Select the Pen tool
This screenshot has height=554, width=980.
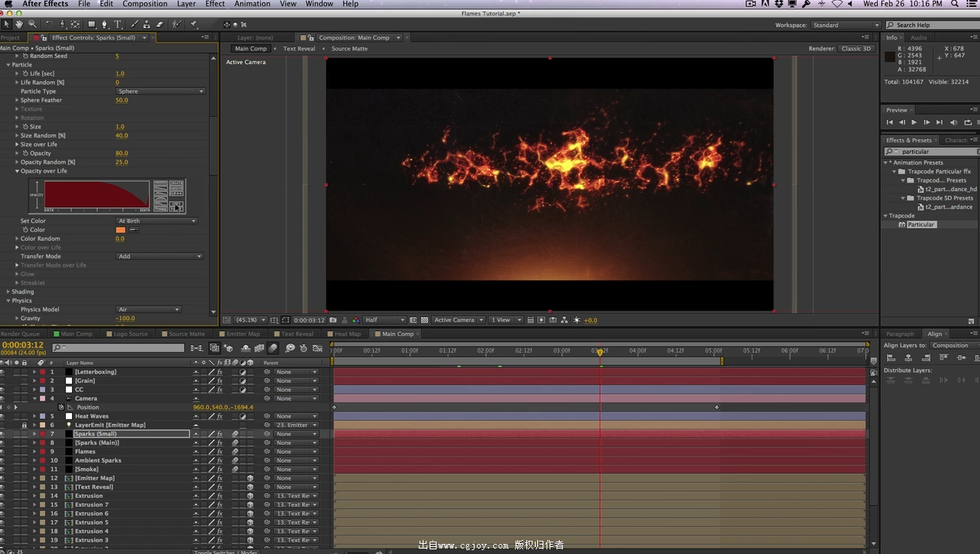point(105,25)
